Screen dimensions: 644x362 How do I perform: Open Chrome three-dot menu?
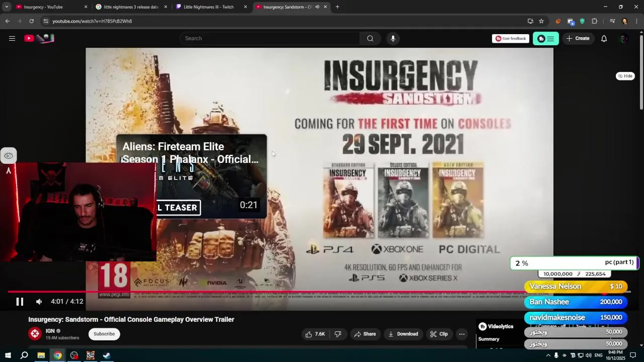(636, 21)
